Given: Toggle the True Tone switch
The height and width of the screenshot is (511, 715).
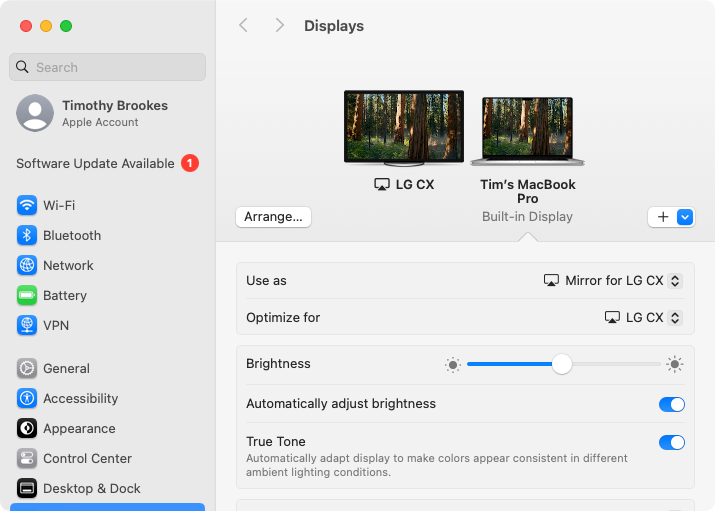Looking at the screenshot, I should [x=672, y=442].
